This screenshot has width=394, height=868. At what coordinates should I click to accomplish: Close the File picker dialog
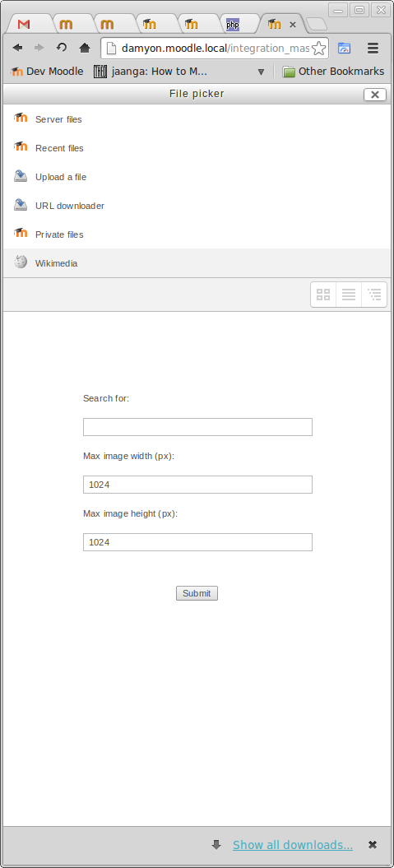point(374,95)
